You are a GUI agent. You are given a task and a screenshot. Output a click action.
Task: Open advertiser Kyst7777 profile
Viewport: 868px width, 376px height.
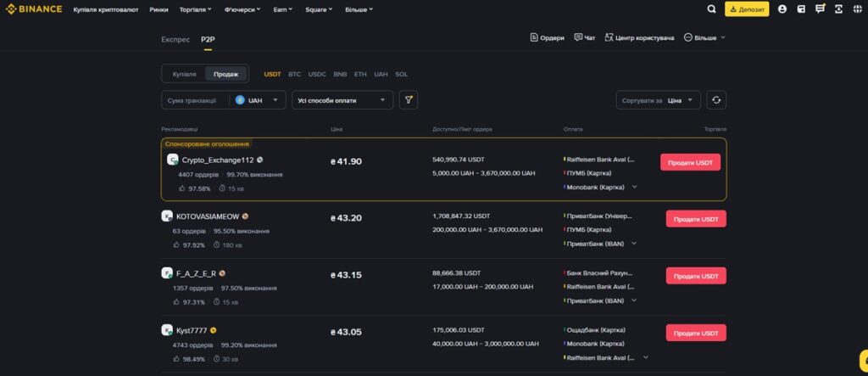[x=192, y=330]
